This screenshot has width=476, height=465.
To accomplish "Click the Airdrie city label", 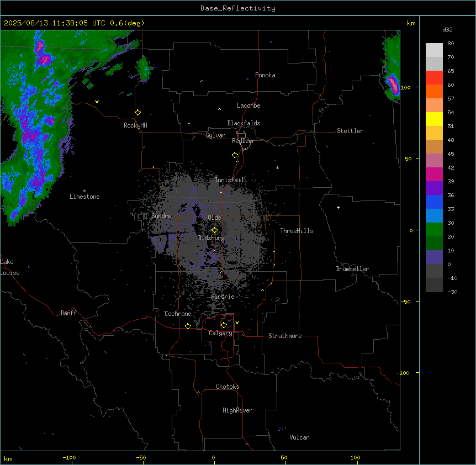I will 223,297.
